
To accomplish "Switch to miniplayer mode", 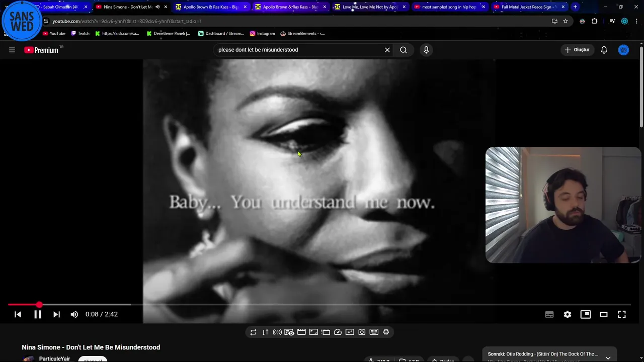I will (586, 314).
